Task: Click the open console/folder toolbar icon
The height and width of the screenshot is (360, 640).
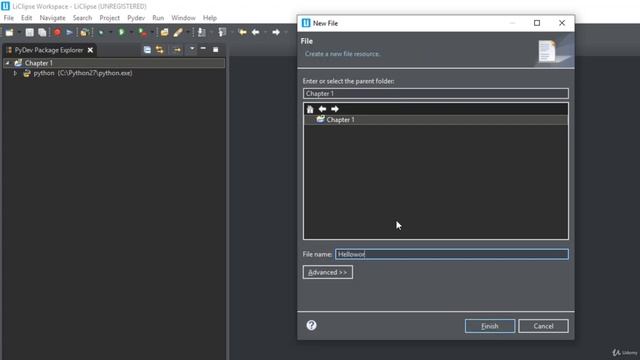Action: (x=84, y=32)
